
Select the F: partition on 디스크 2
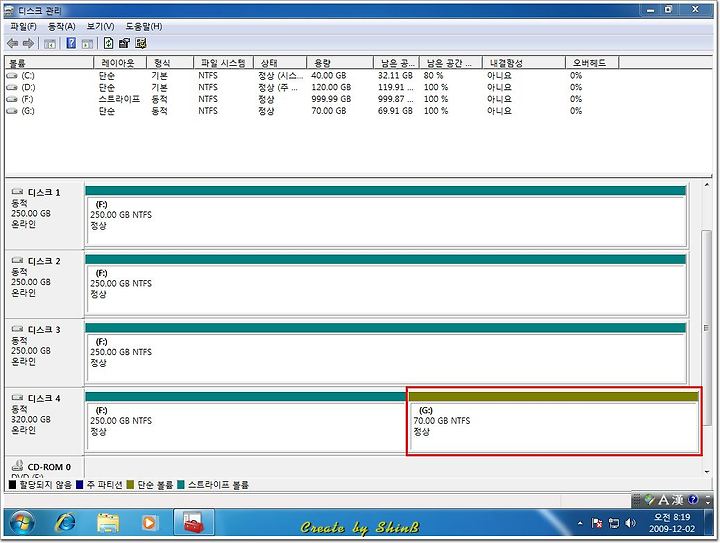coord(386,285)
